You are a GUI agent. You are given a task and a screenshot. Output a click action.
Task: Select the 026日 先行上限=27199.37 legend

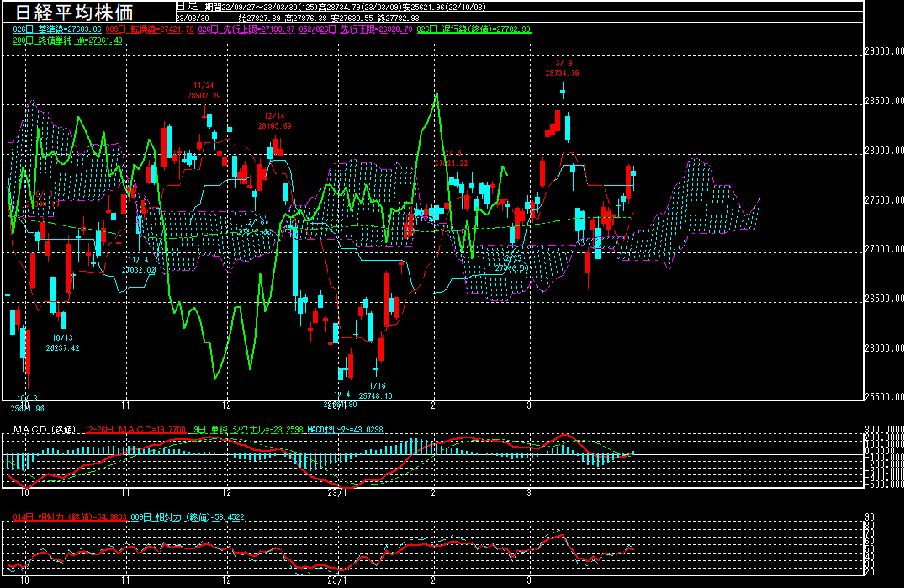[x=246, y=29]
